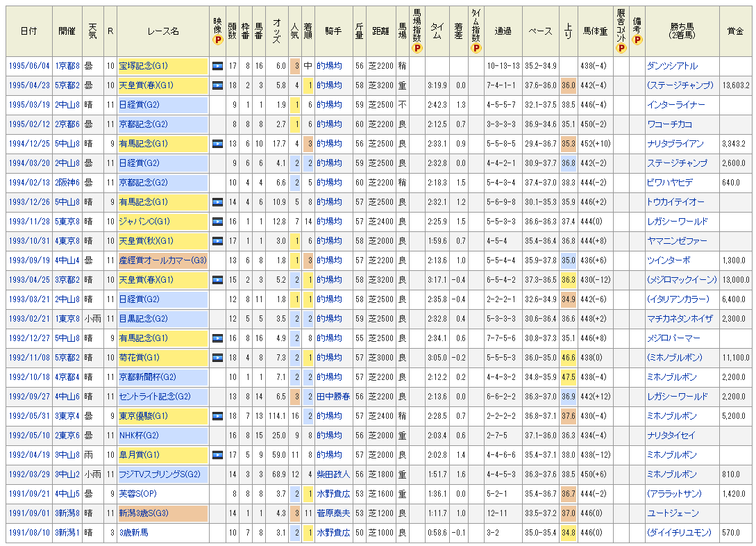756x546 pixels.
Task: Open jockey 田中勝春 profile link
Action: click(333, 397)
